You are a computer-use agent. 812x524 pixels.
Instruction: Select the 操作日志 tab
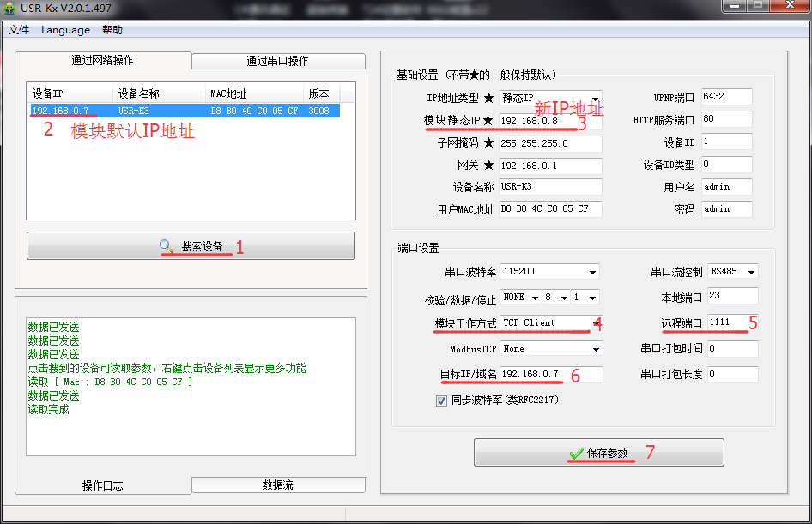(102, 485)
